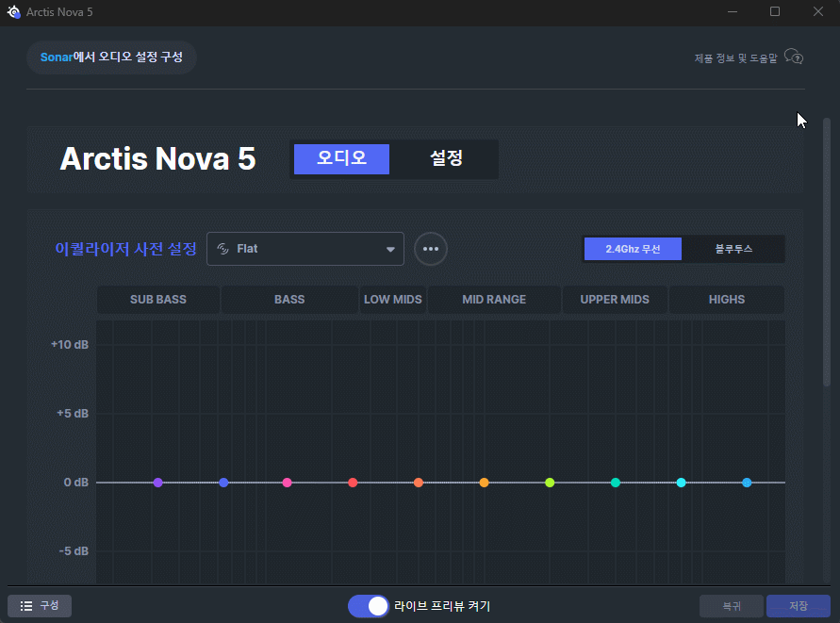Click the SteelSeries app logo in title bar
The width and height of the screenshot is (840, 623).
[x=13, y=12]
